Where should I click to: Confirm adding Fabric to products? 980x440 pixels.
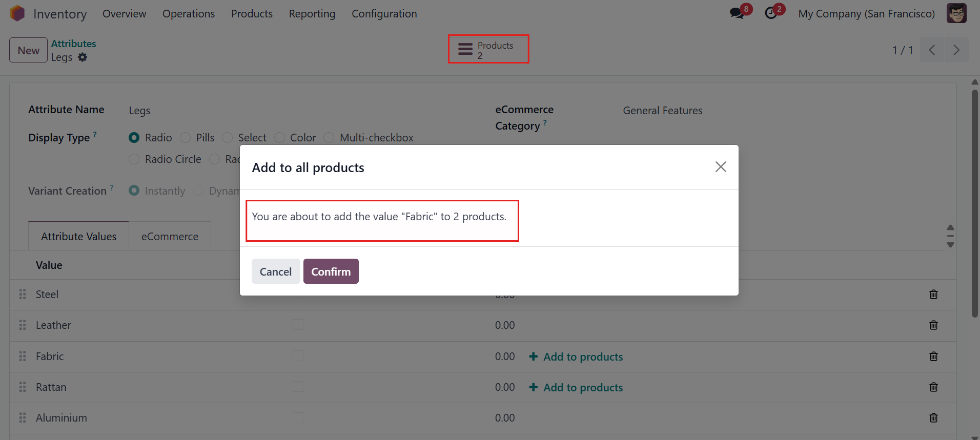pyautogui.click(x=331, y=271)
